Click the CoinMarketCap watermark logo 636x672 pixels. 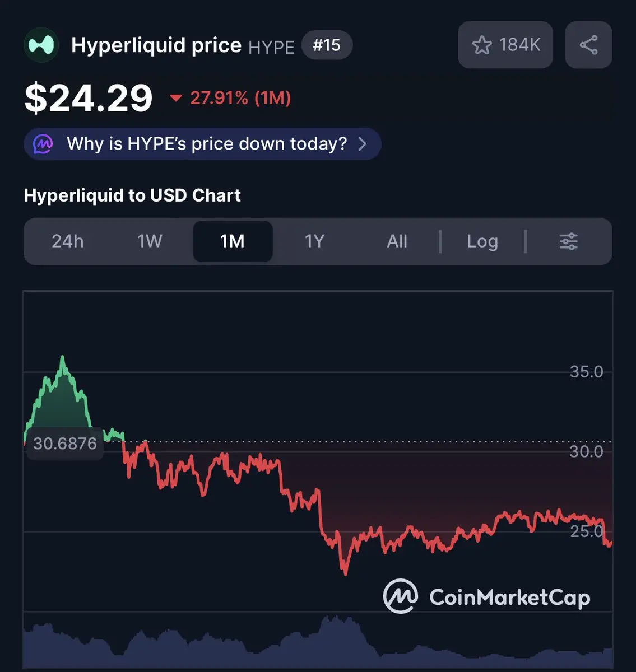coord(486,596)
